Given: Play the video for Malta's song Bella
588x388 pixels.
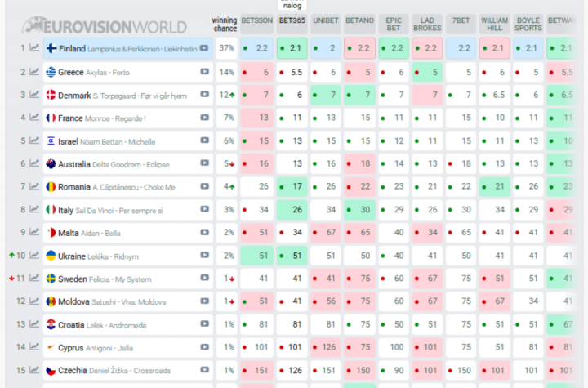Looking at the screenshot, I should 204,232.
